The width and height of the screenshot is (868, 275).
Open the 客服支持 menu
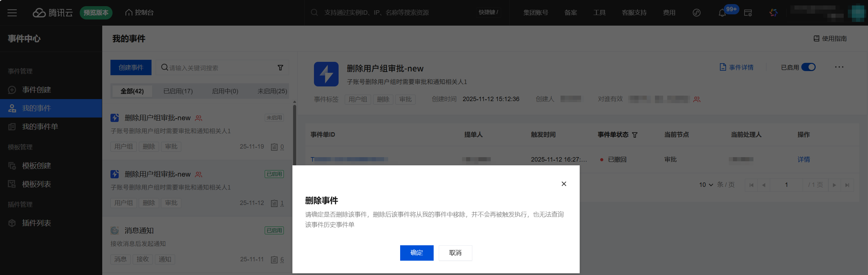[634, 13]
